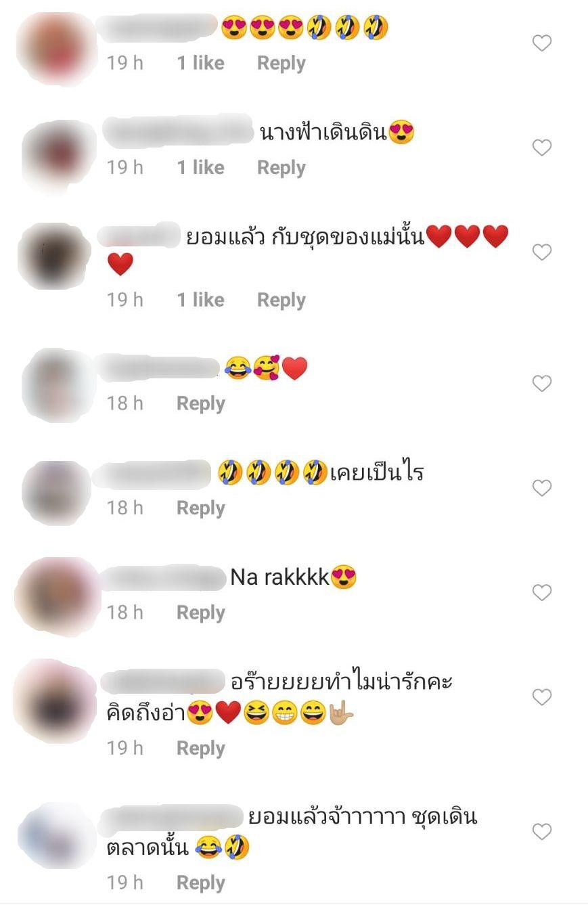Like the comment 'นางฟ้าเดินดิน' with heart icon

click(x=542, y=148)
